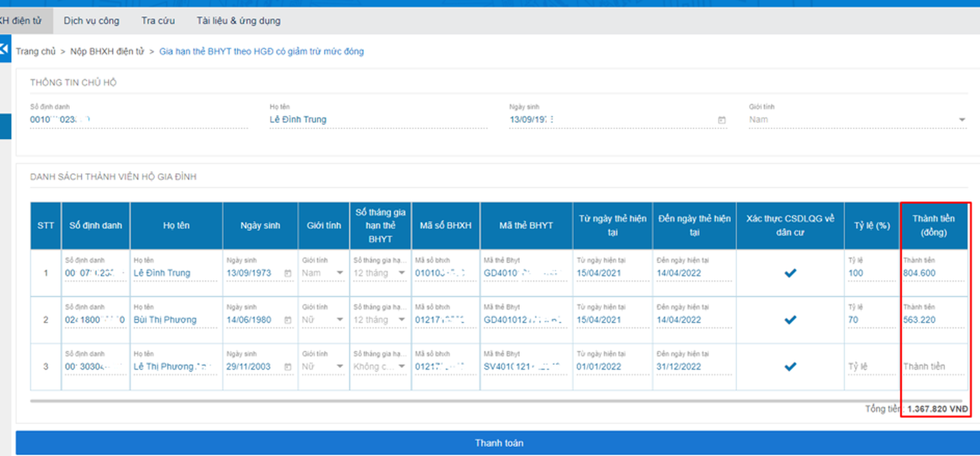Go to Trang chủ breadcrumb link
980x456 pixels.
36,51
